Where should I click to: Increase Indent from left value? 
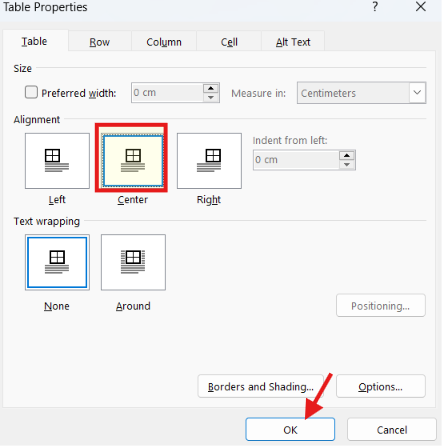347,156
